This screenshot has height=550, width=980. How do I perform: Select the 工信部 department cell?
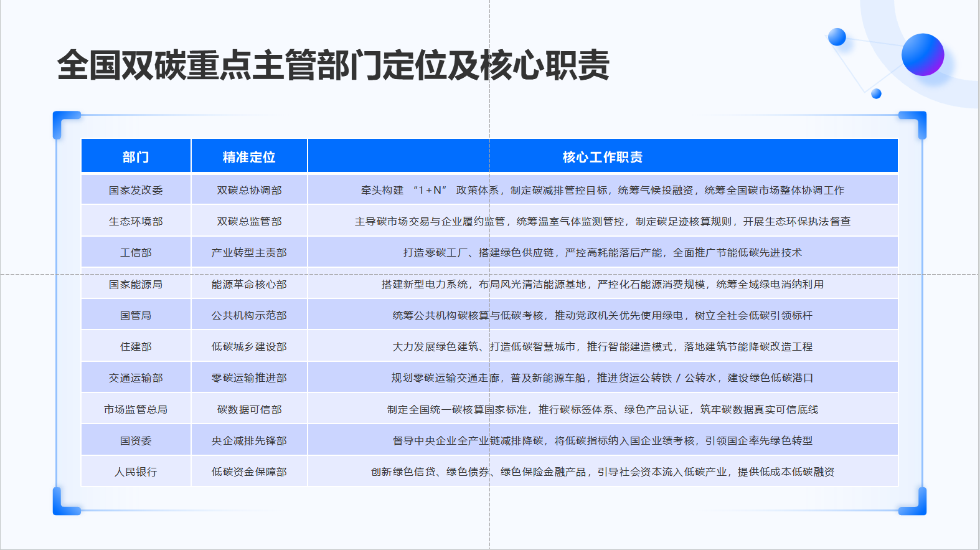pyautogui.click(x=136, y=252)
